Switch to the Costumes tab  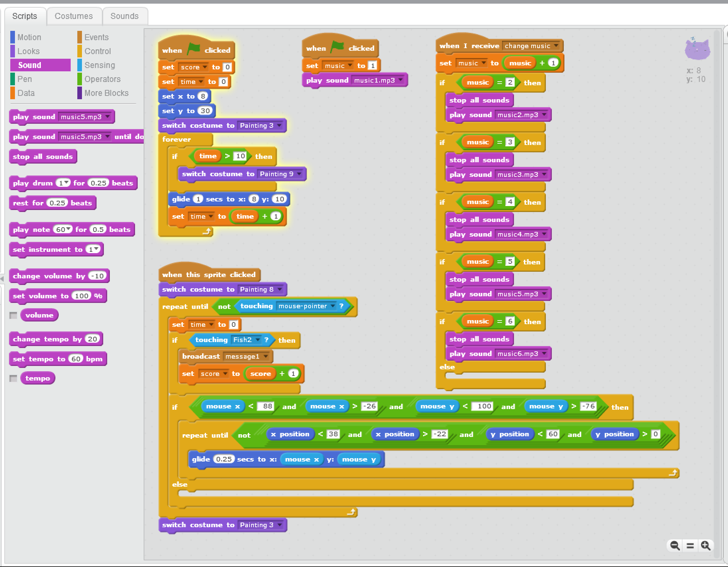pyautogui.click(x=74, y=16)
